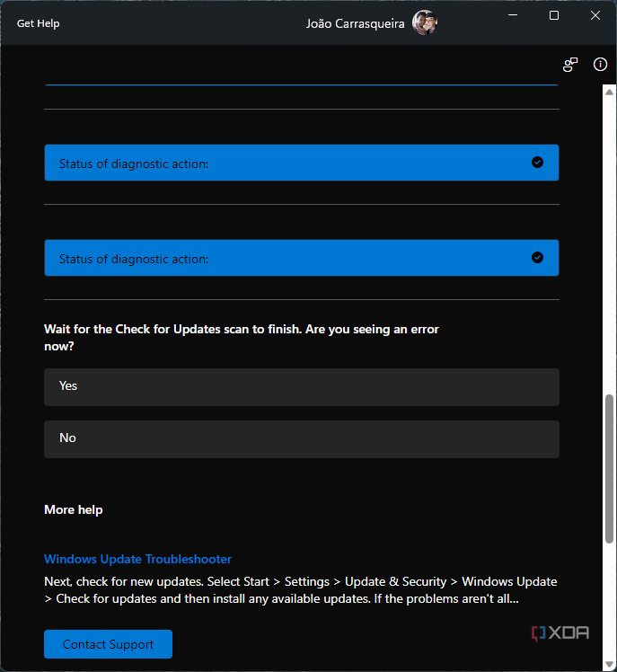This screenshot has height=672, width=617.
Task: Click the scrollbar down arrow
Action: click(x=609, y=665)
